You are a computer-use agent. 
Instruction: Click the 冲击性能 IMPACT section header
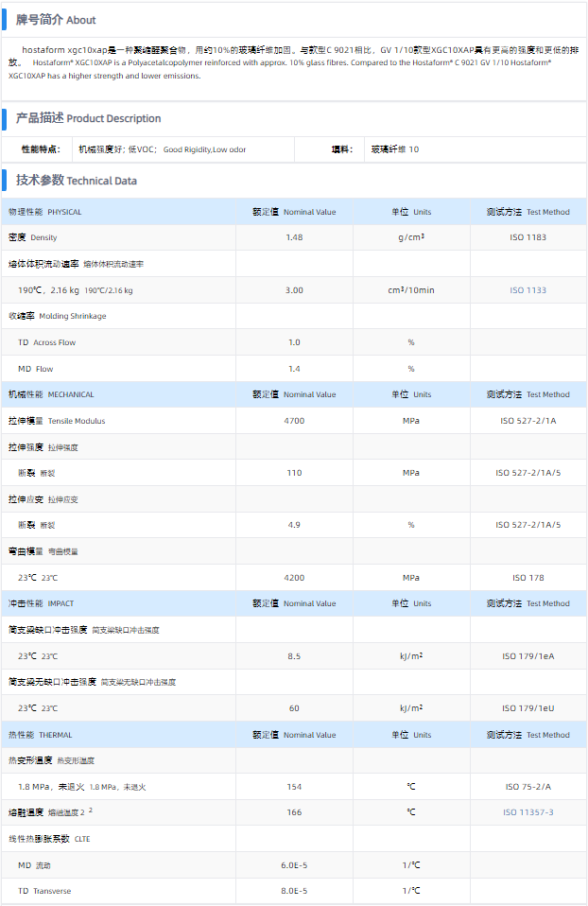pos(41,603)
